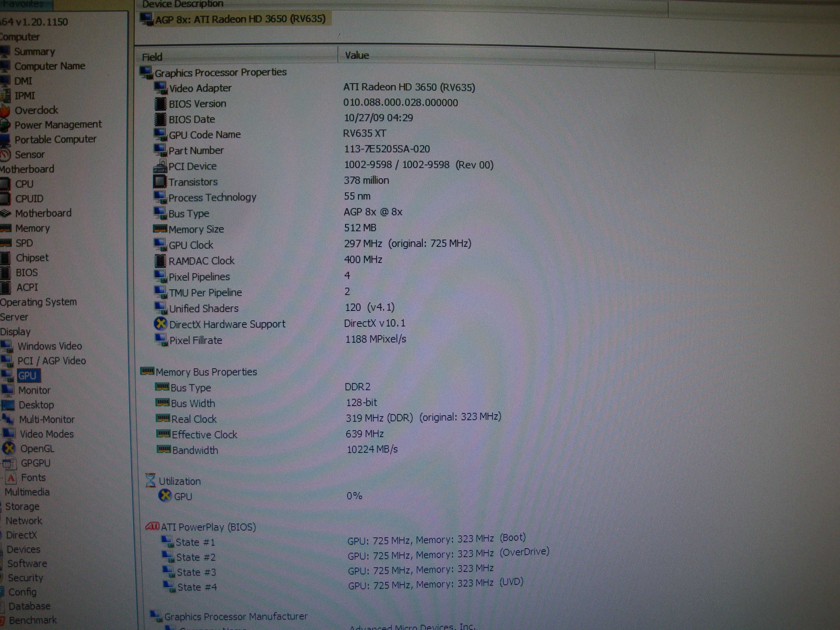Select the GPU item in the Display tree
This screenshot has height=630, width=840.
pos(28,376)
